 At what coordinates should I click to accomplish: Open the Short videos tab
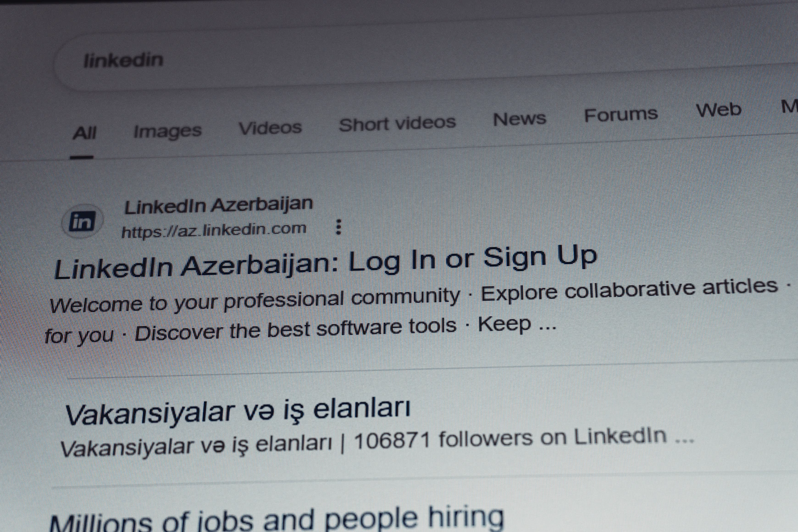[x=397, y=123]
